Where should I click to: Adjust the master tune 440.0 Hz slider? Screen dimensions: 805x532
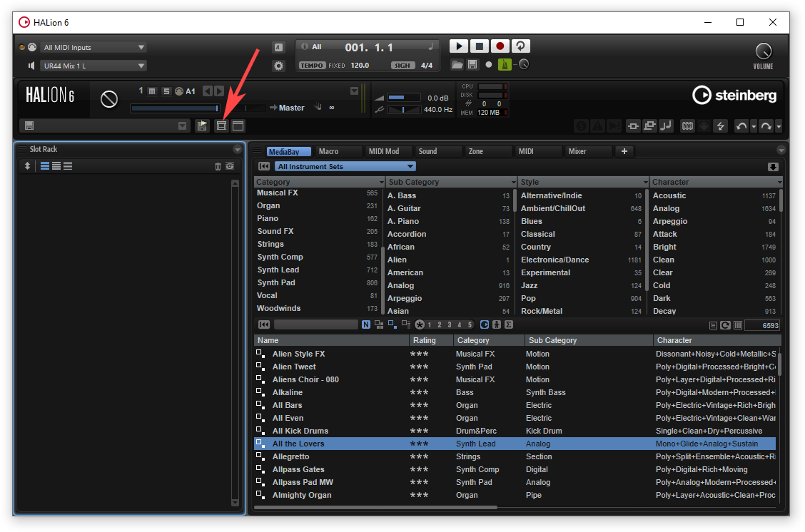tap(403, 109)
